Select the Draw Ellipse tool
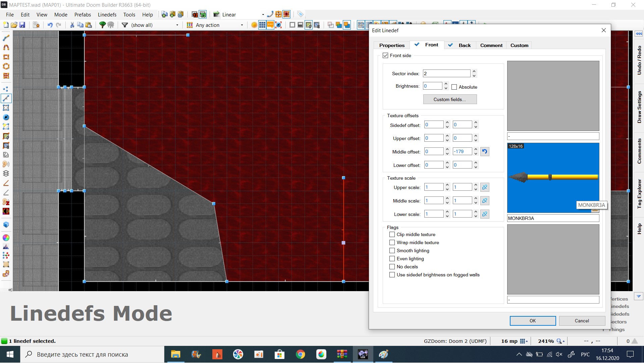This screenshot has width=644, height=364. [x=6, y=66]
